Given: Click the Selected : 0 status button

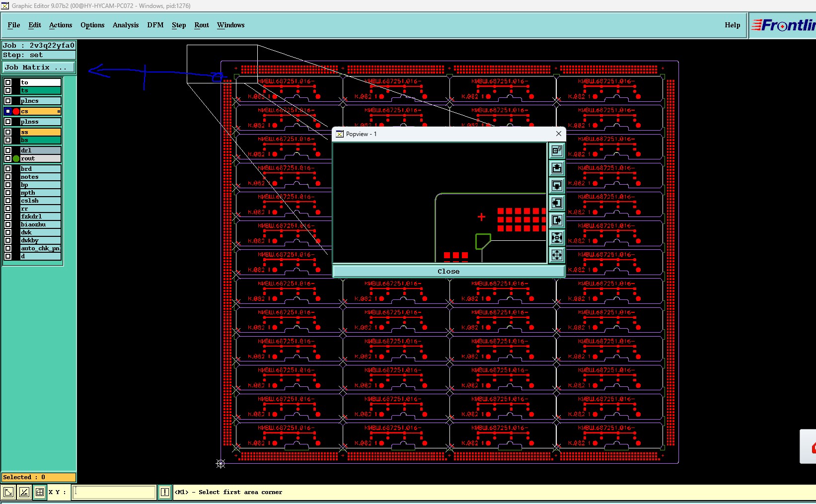Looking at the screenshot, I should point(39,477).
